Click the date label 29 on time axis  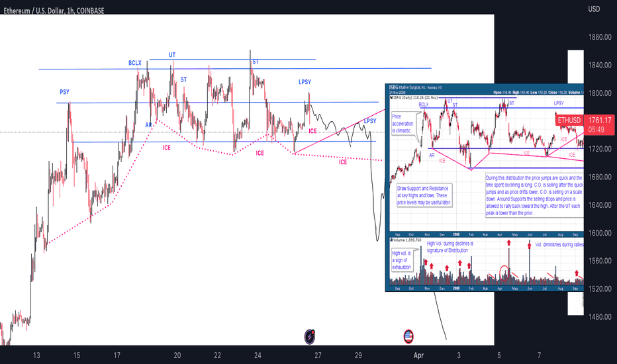(358, 355)
